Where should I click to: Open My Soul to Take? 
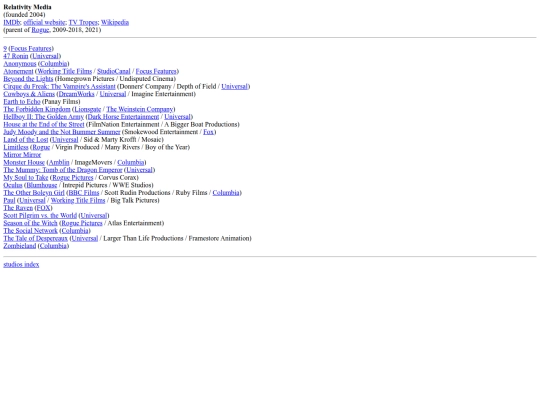(x=26, y=177)
